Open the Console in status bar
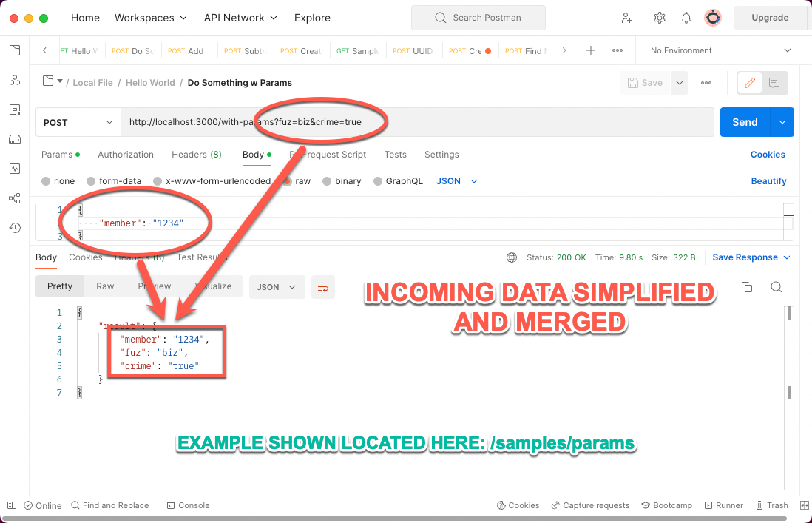 click(188, 505)
